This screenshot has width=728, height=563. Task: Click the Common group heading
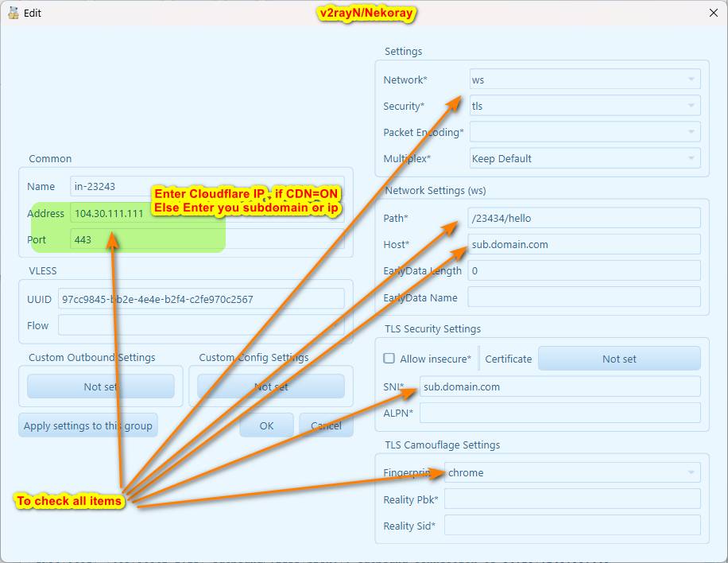[x=50, y=158]
